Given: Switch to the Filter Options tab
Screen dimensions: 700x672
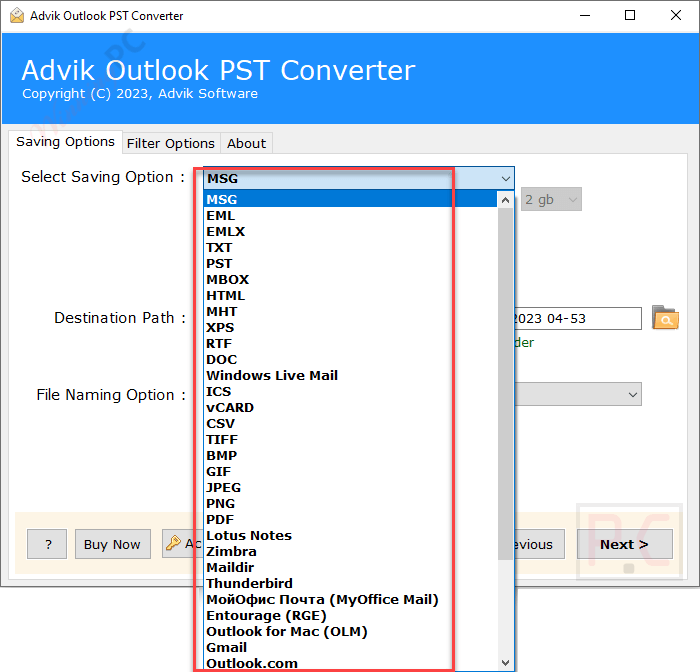Looking at the screenshot, I should point(171,143).
